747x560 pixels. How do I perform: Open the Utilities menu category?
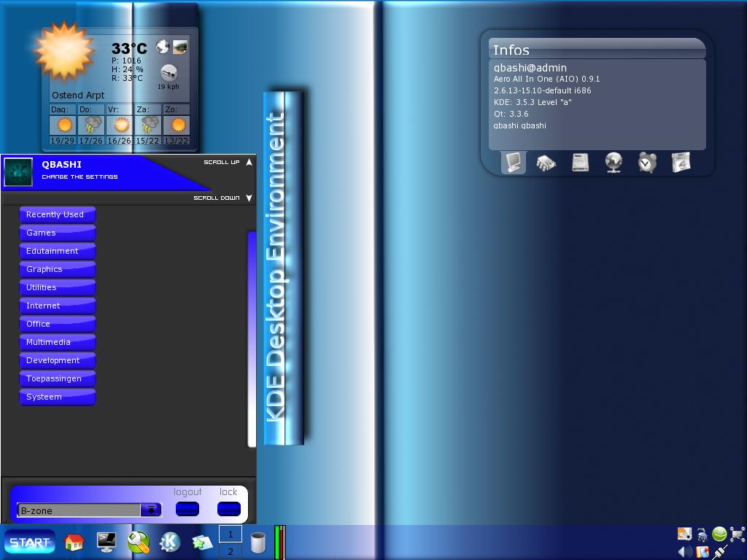pyautogui.click(x=58, y=287)
